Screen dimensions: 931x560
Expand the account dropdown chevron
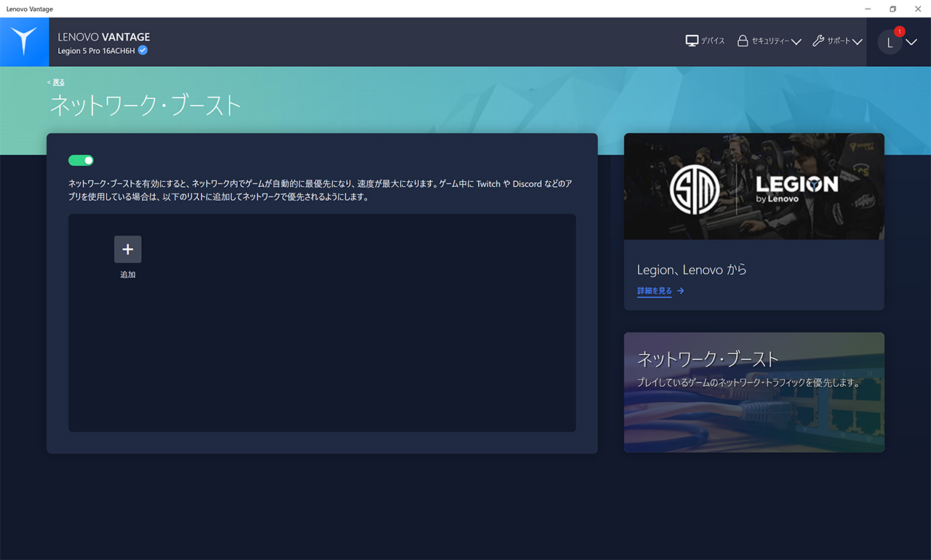click(911, 42)
